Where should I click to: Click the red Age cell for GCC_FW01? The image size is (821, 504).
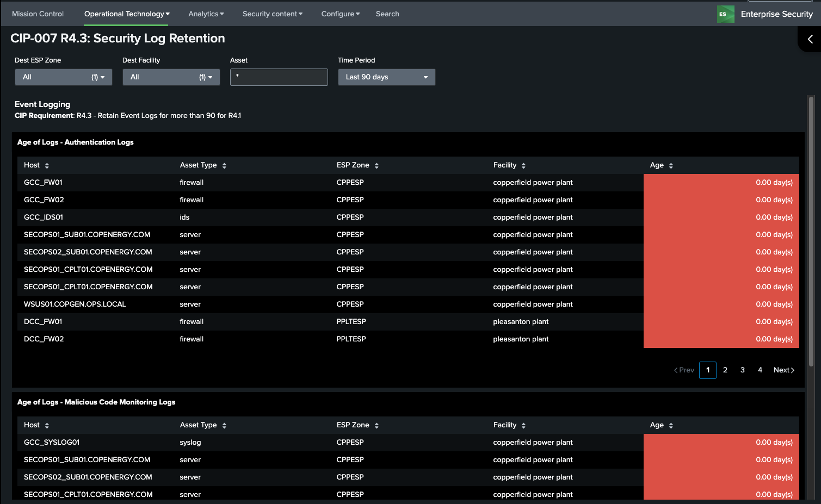(721, 183)
